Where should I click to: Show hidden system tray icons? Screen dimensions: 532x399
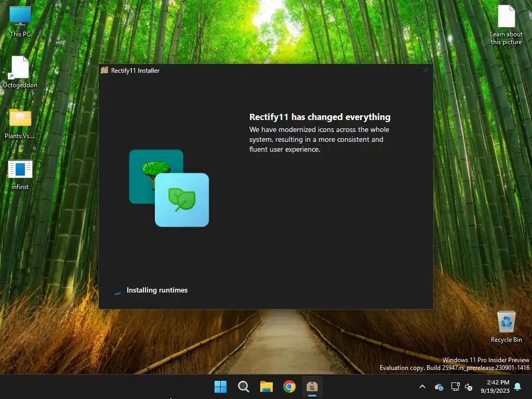point(422,387)
